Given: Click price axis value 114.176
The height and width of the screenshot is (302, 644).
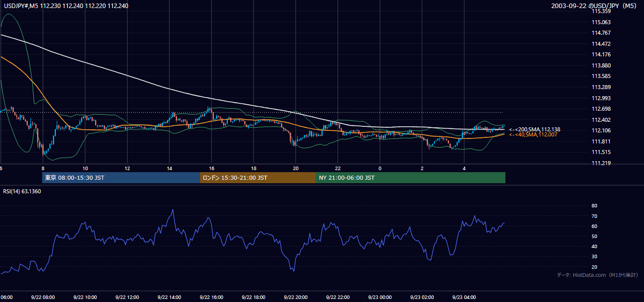Looking at the screenshot, I should coord(601,54).
